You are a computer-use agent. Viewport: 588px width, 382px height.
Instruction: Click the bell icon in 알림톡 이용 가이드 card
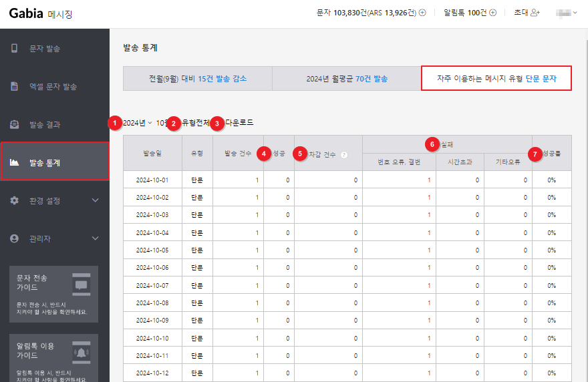(x=81, y=353)
